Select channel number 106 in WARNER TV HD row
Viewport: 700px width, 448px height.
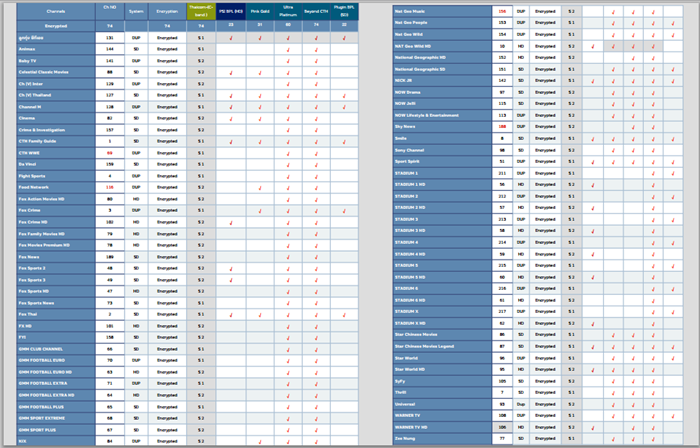coord(502,427)
